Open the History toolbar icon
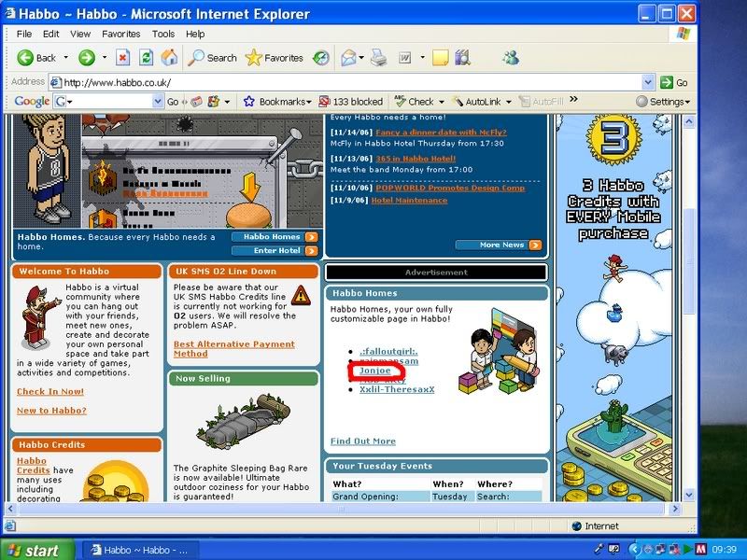The width and height of the screenshot is (747, 560). pos(320,58)
